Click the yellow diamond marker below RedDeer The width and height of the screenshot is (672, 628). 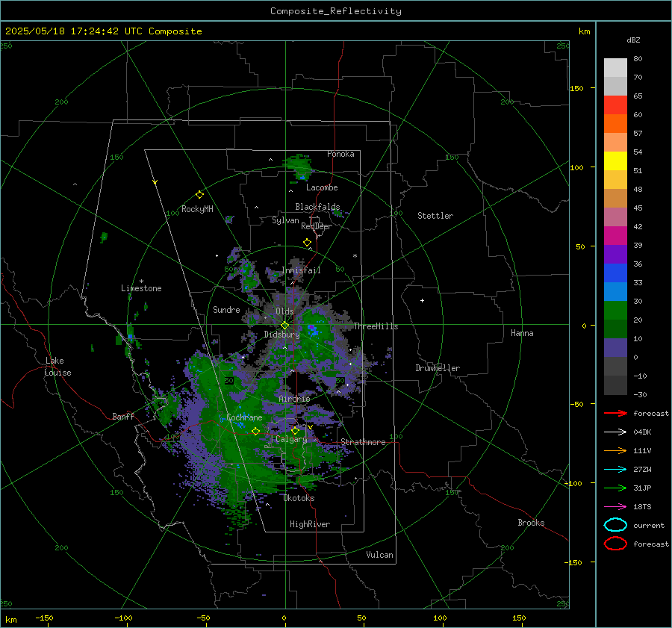307,243
